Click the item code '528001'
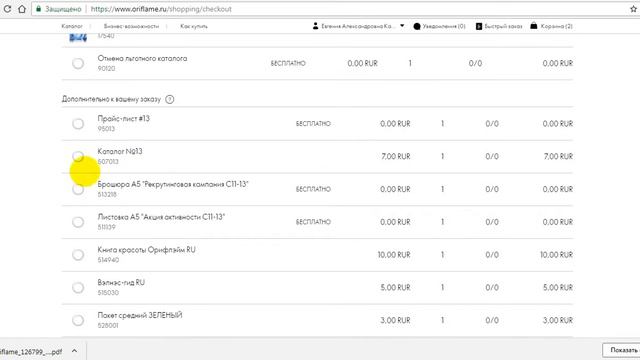The width and height of the screenshot is (640, 360). (x=108, y=326)
